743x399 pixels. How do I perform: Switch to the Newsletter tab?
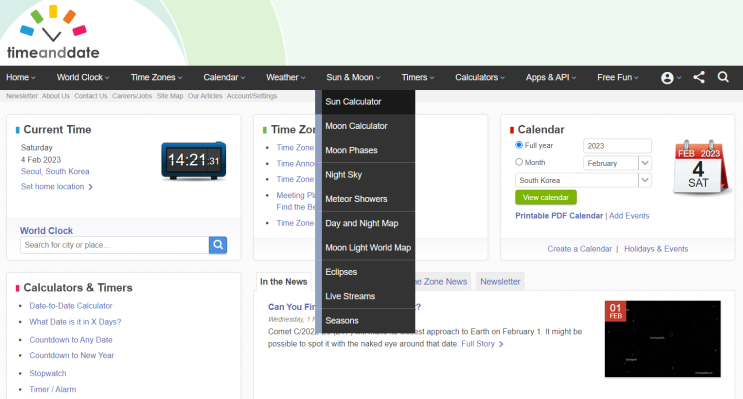click(x=500, y=281)
